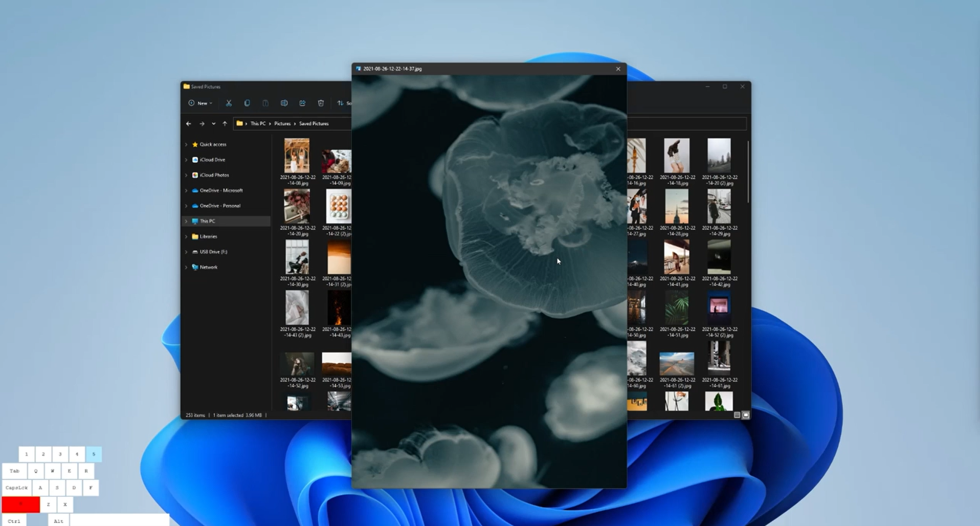Select the Copy icon on the toolbar

(x=247, y=103)
